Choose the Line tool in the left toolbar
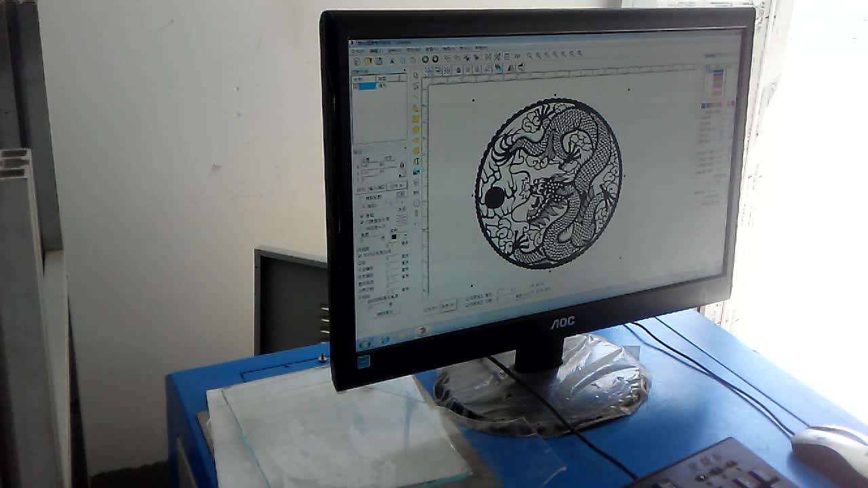Screen dimensions: 868x488 point(414,94)
